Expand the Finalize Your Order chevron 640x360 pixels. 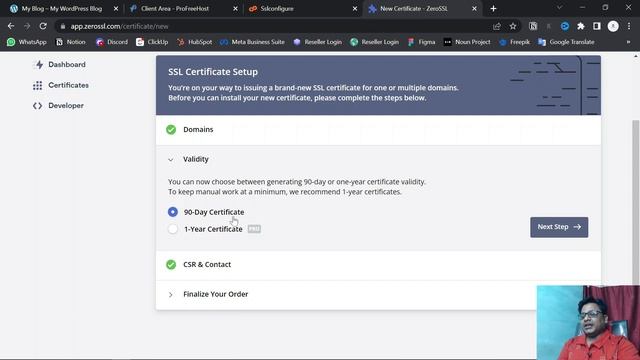(171, 294)
